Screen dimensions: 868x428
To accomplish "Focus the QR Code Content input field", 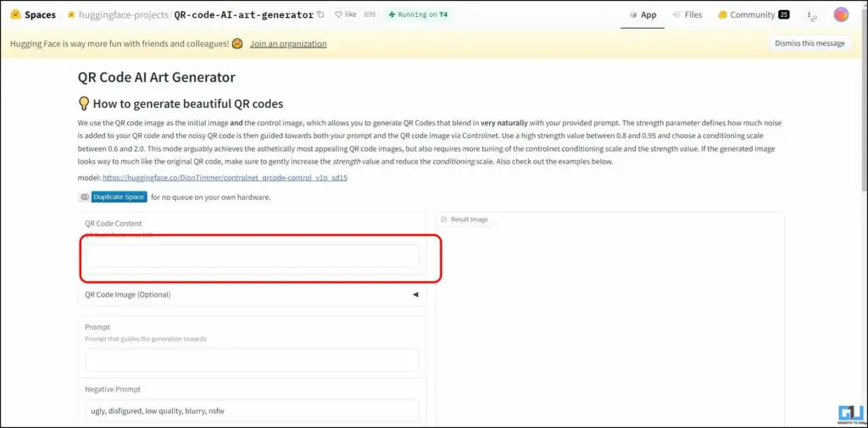I will click(x=252, y=256).
